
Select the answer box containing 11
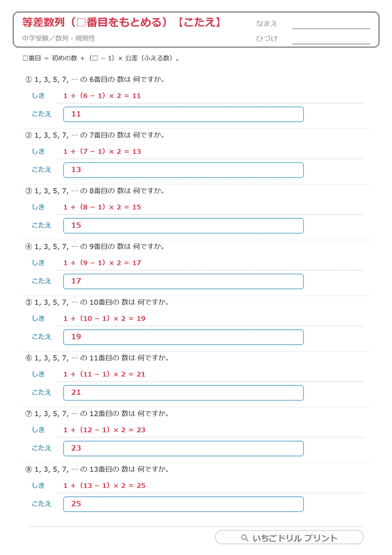coord(184,114)
